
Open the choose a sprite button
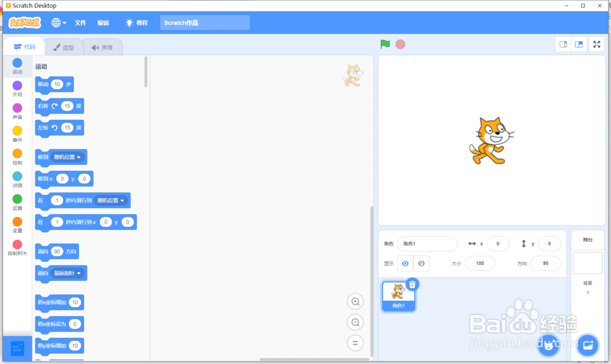(549, 345)
